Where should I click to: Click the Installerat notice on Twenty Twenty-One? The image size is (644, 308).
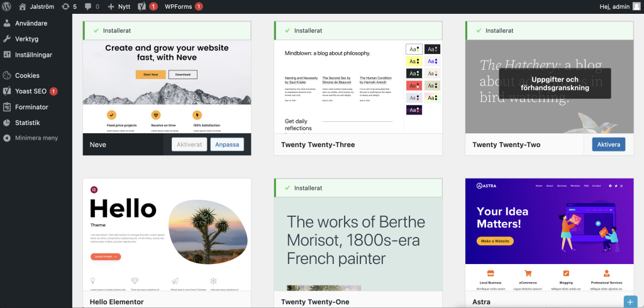click(x=358, y=188)
